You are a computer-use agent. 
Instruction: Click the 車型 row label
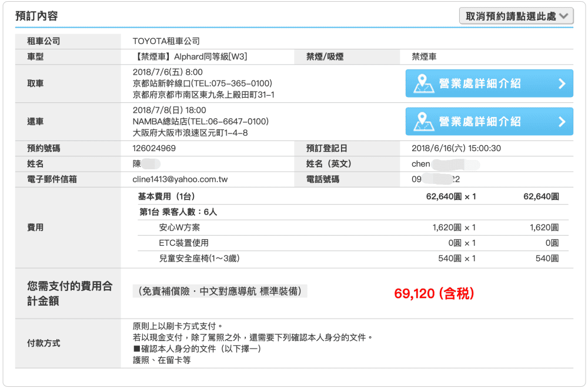[35, 56]
